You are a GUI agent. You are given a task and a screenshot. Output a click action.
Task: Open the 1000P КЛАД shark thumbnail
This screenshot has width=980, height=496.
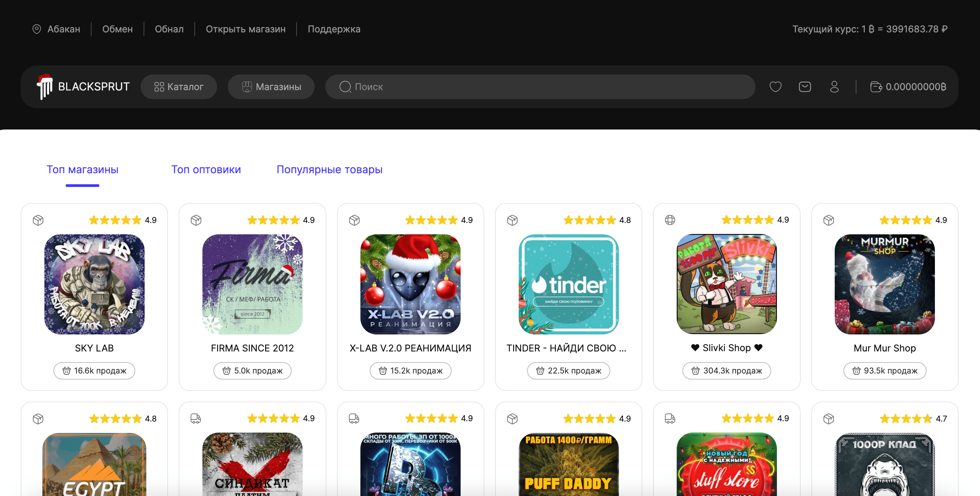pos(885,464)
